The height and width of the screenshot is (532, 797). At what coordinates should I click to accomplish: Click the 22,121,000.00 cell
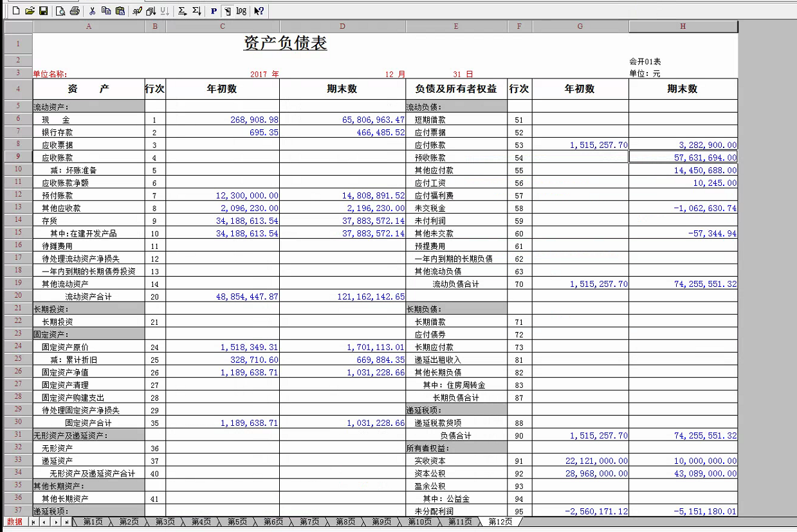(580, 461)
